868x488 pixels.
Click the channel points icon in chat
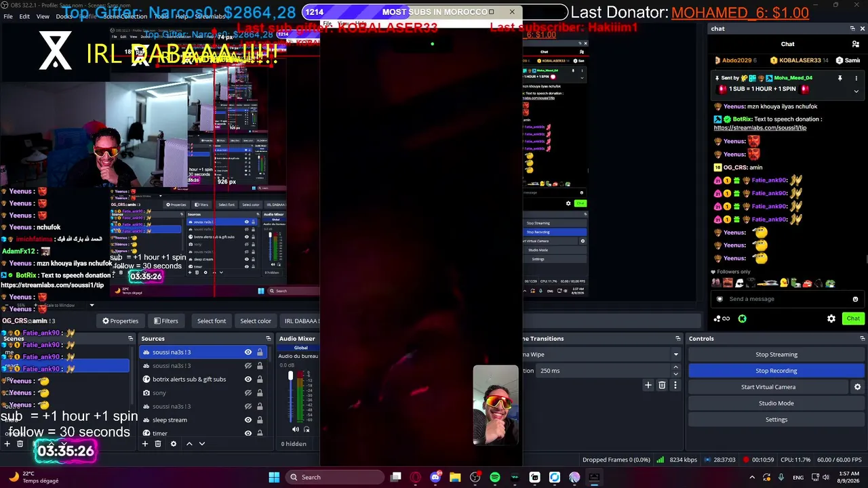click(x=722, y=319)
